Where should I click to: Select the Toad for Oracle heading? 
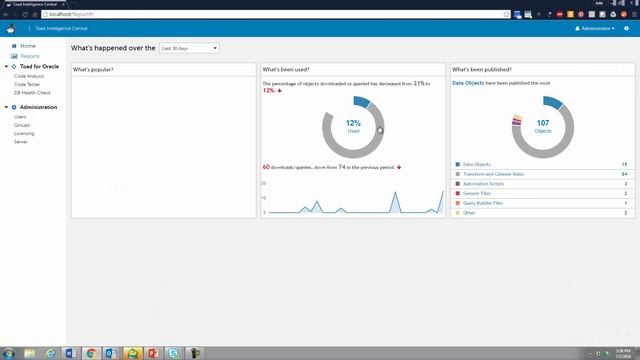pos(39,66)
